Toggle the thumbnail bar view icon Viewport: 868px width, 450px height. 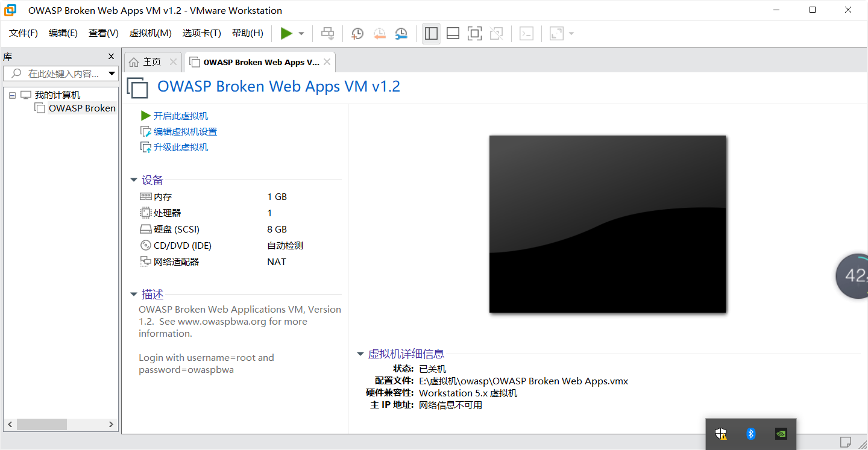point(453,34)
